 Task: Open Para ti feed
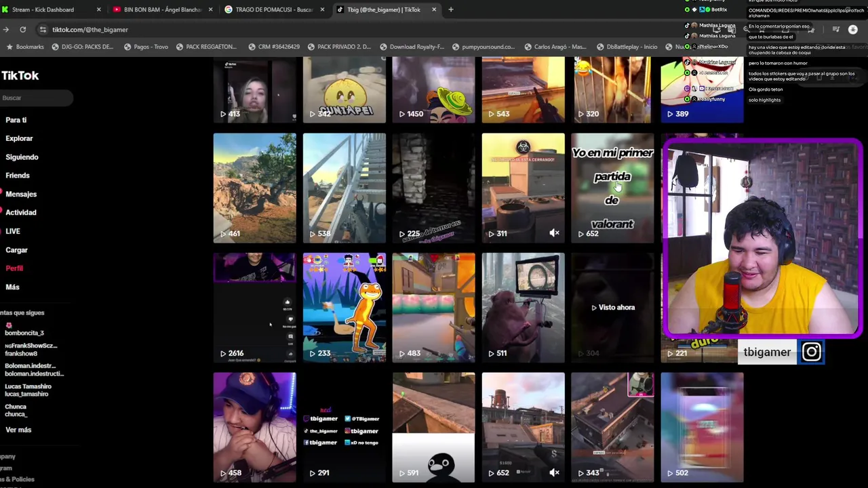[x=16, y=120]
